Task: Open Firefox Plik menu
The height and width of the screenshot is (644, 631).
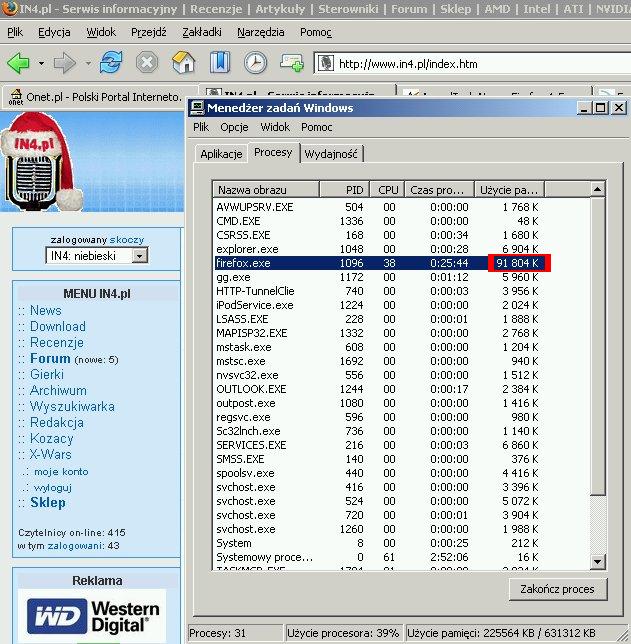Action: click(15, 32)
